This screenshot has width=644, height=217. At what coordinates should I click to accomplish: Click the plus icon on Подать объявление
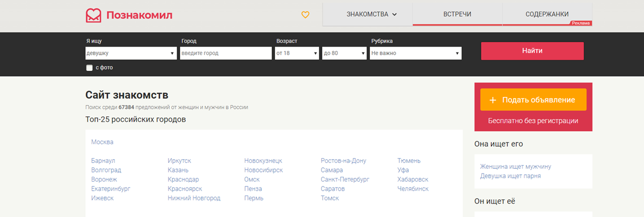click(493, 100)
